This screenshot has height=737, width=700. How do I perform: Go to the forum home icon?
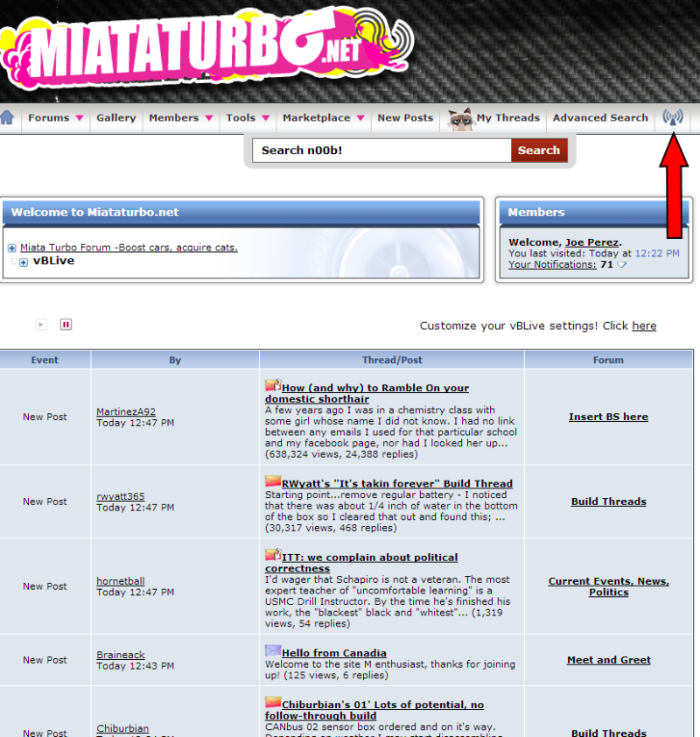pos(7,117)
